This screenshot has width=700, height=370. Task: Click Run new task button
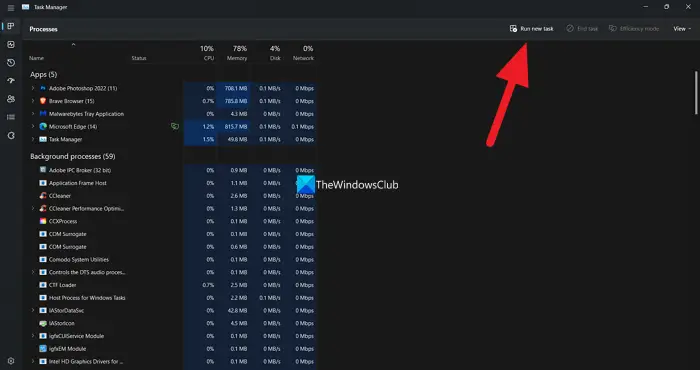531,29
